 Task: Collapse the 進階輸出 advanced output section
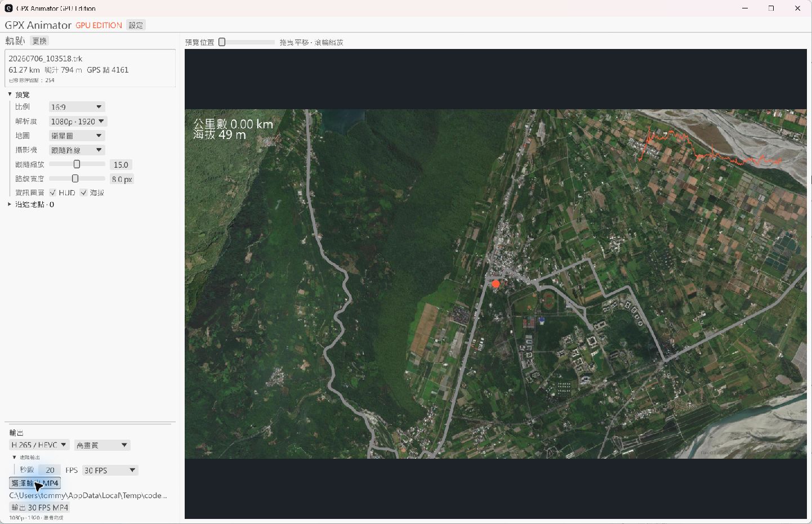coord(15,458)
